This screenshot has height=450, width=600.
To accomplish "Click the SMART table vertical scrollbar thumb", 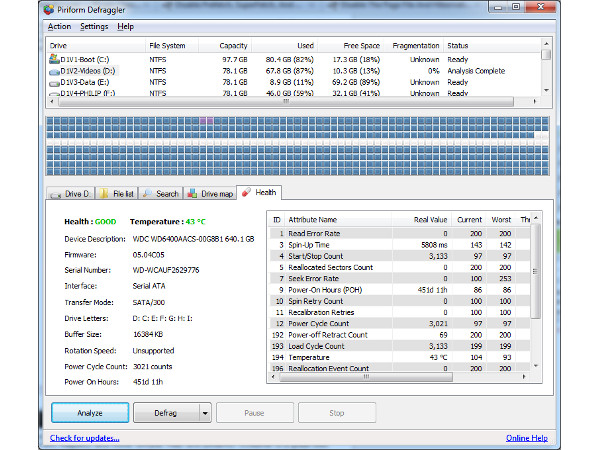I will click(535, 271).
